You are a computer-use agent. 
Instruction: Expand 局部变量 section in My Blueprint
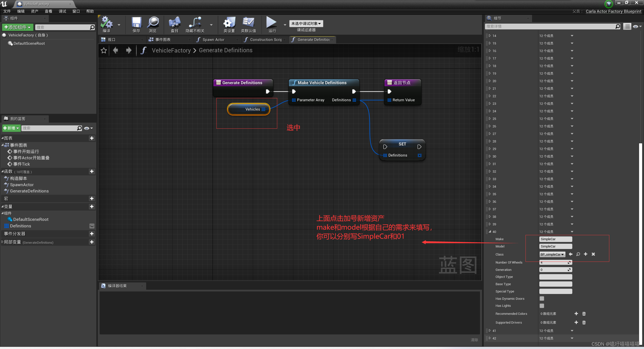[3, 242]
